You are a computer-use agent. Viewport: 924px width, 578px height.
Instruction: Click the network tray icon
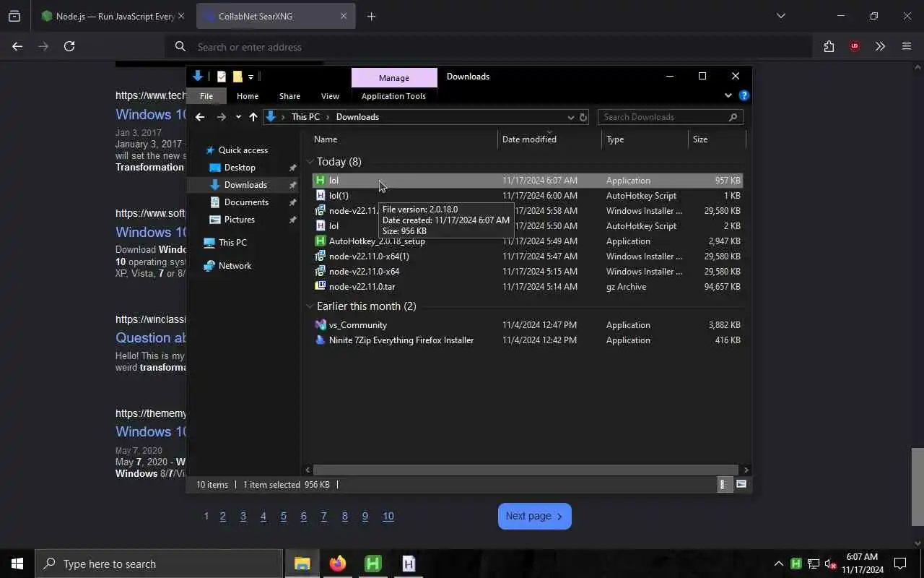tap(814, 564)
